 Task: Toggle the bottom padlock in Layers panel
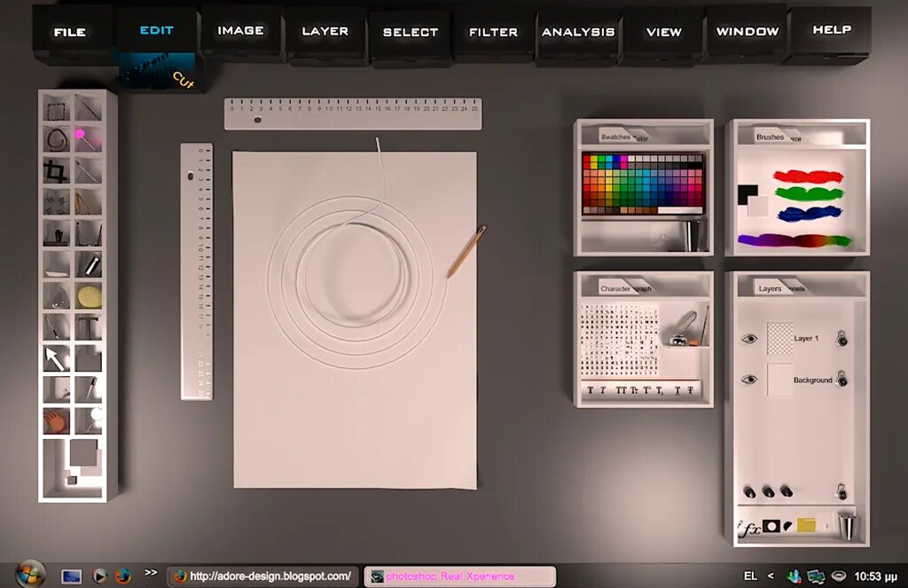coord(841,491)
